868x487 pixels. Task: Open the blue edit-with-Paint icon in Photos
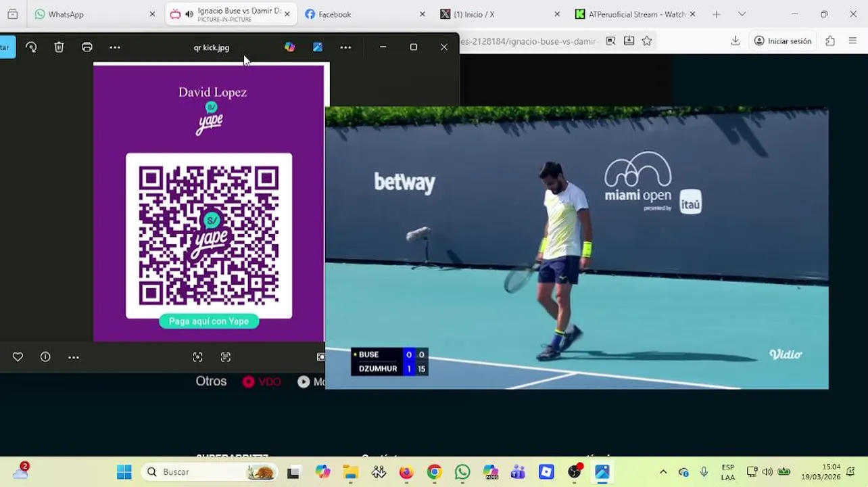click(318, 47)
